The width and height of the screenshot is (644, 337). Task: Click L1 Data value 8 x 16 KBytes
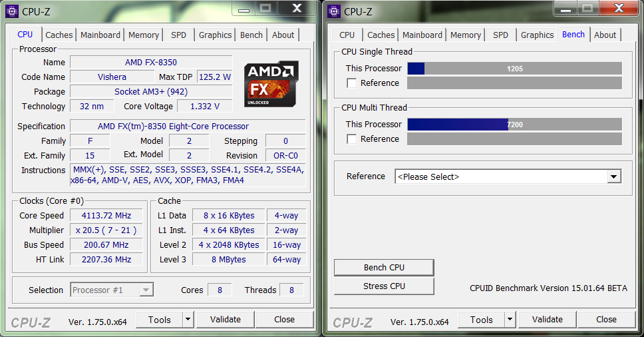tap(229, 215)
